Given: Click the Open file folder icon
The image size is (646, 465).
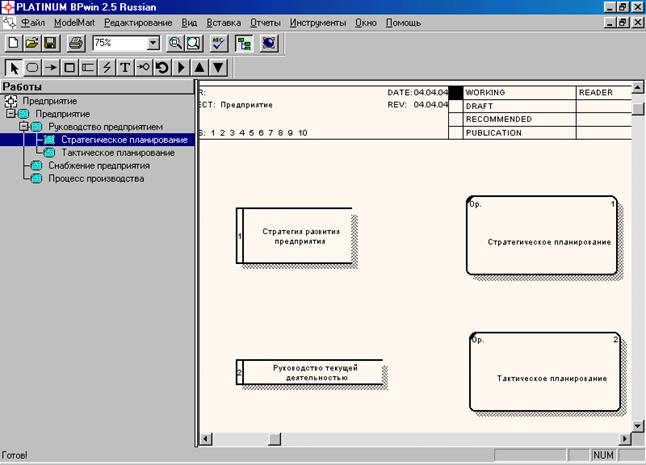Looking at the screenshot, I should coord(31,43).
